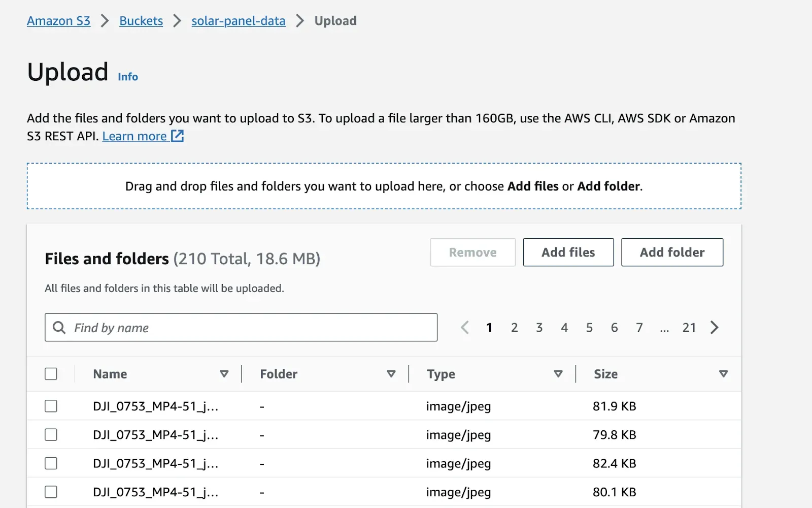Click the Upload page heading
Viewport: 812px width, 508px height.
point(67,72)
